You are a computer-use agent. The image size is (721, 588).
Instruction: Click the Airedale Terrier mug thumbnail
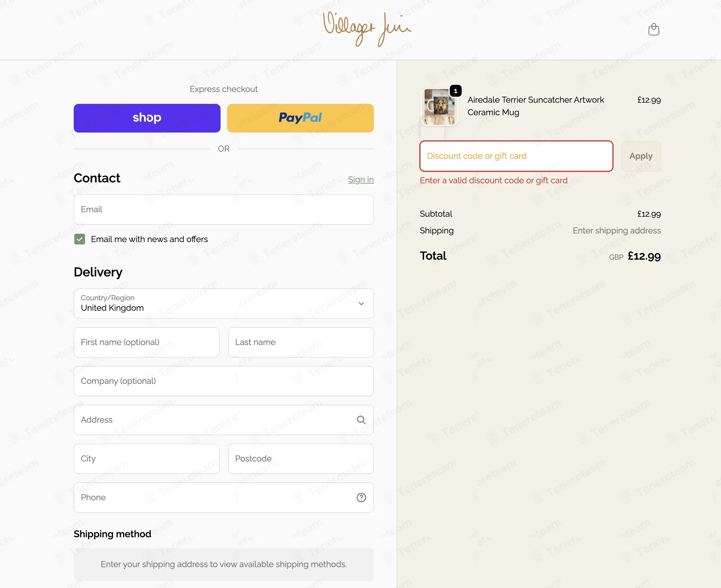point(439,107)
